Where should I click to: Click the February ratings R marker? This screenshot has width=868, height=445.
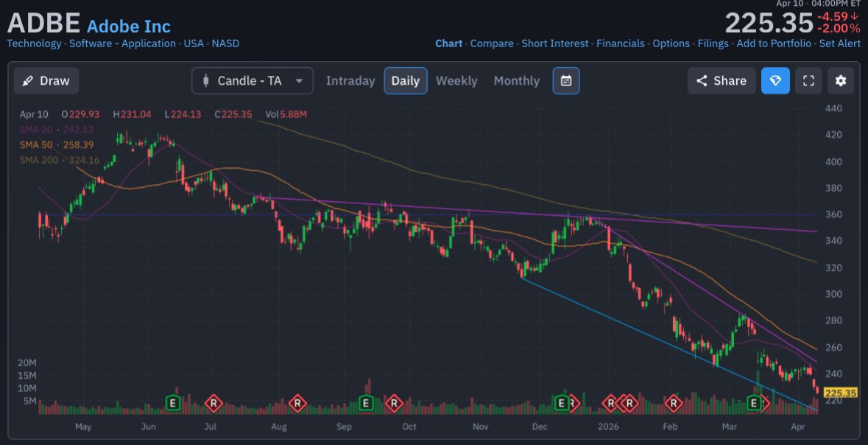(674, 403)
